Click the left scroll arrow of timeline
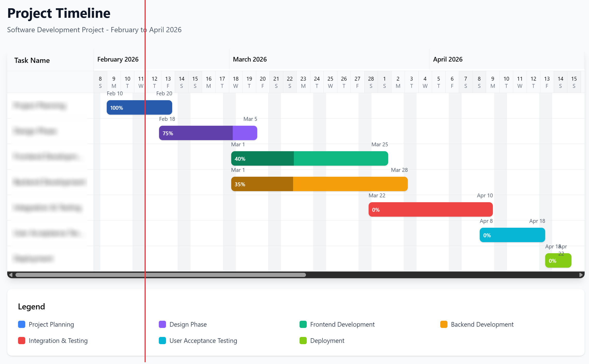589x364 pixels. (x=11, y=275)
